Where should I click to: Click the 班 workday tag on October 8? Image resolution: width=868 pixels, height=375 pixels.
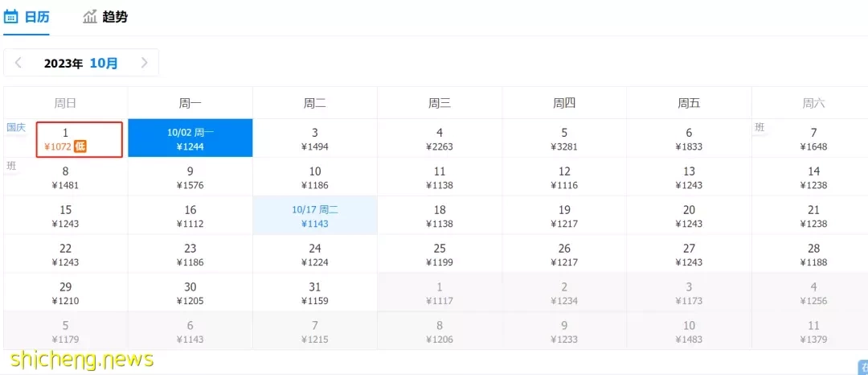click(11, 166)
